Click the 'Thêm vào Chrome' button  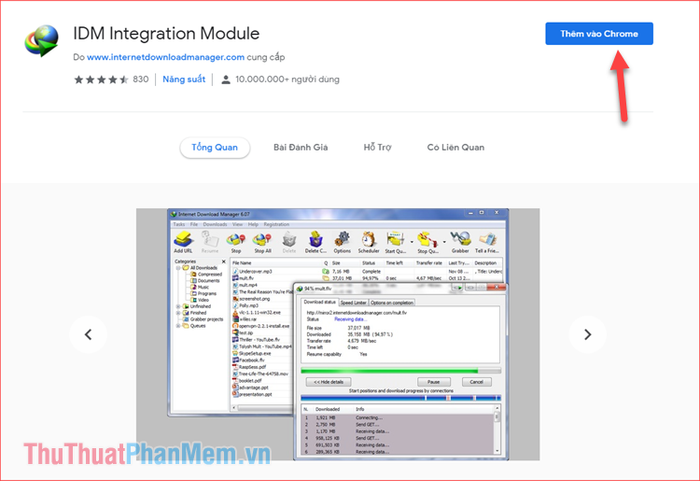pyautogui.click(x=599, y=34)
